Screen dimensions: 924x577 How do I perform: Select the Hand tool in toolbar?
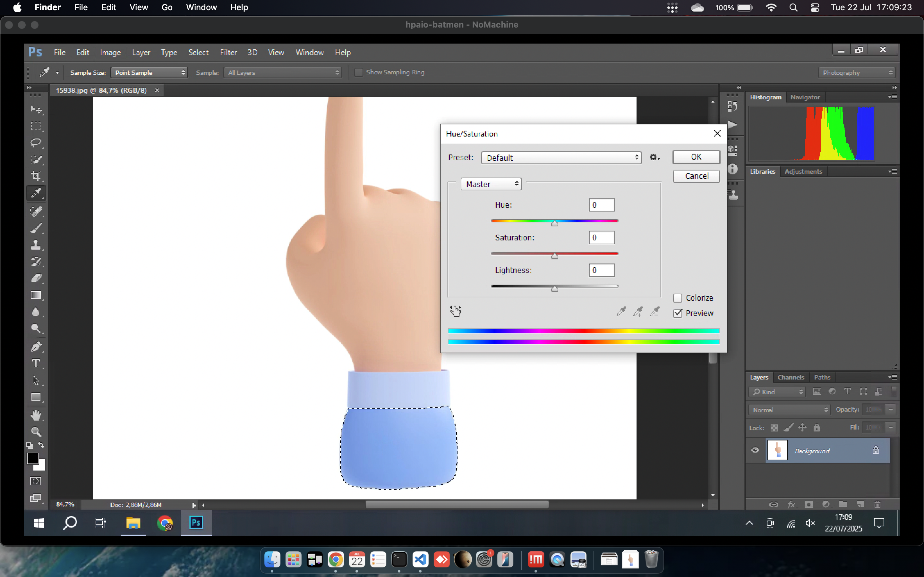tap(36, 415)
